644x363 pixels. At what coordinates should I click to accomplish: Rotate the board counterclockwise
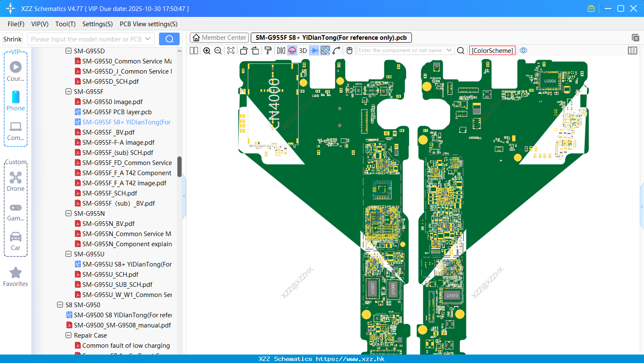pos(244,50)
